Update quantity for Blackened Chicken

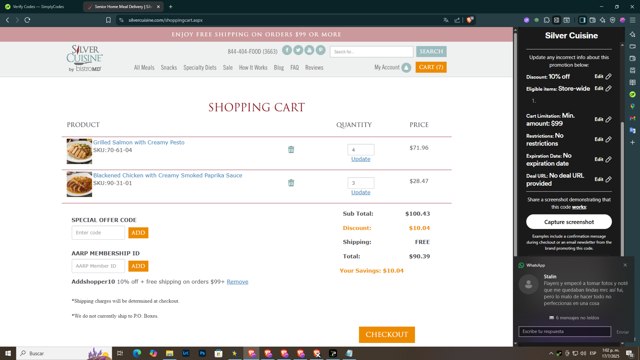pyautogui.click(x=361, y=192)
